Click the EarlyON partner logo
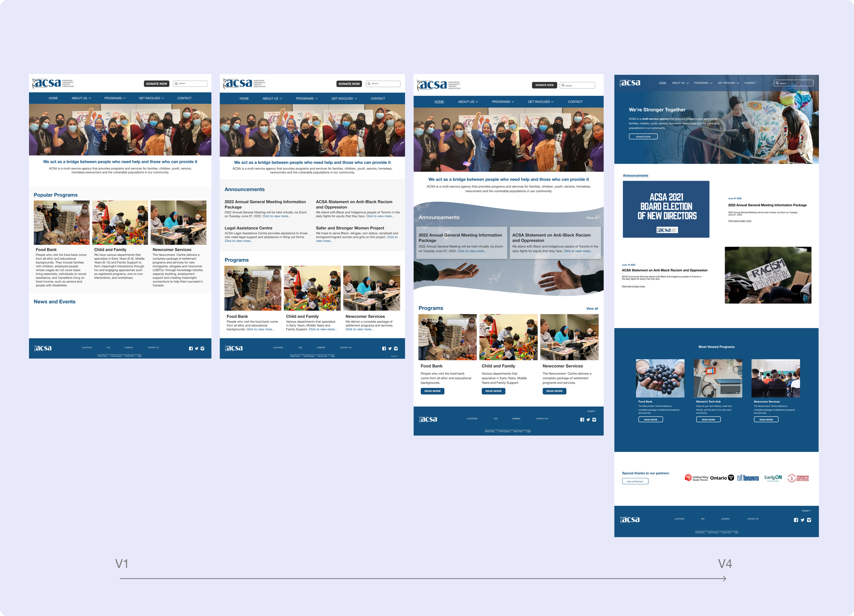This screenshot has height=616, width=854. 773,478
